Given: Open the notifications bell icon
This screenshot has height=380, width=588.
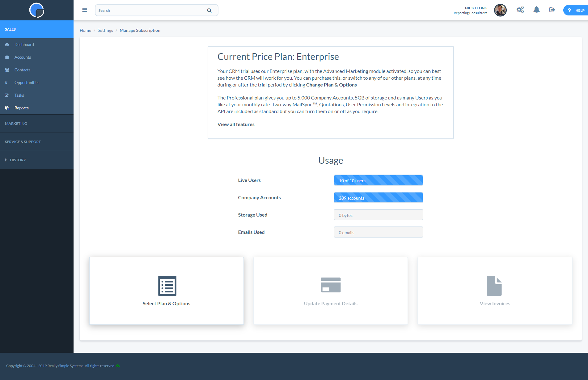Looking at the screenshot, I should [x=536, y=10].
